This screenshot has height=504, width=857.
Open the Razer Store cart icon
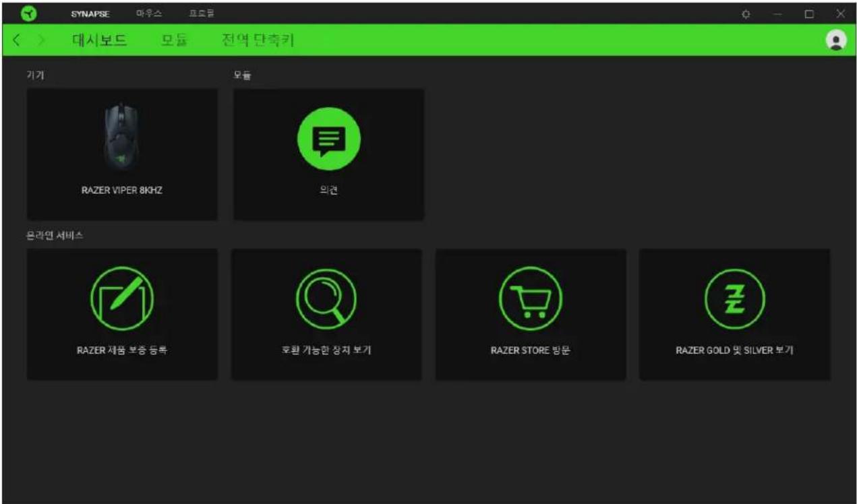click(x=531, y=298)
